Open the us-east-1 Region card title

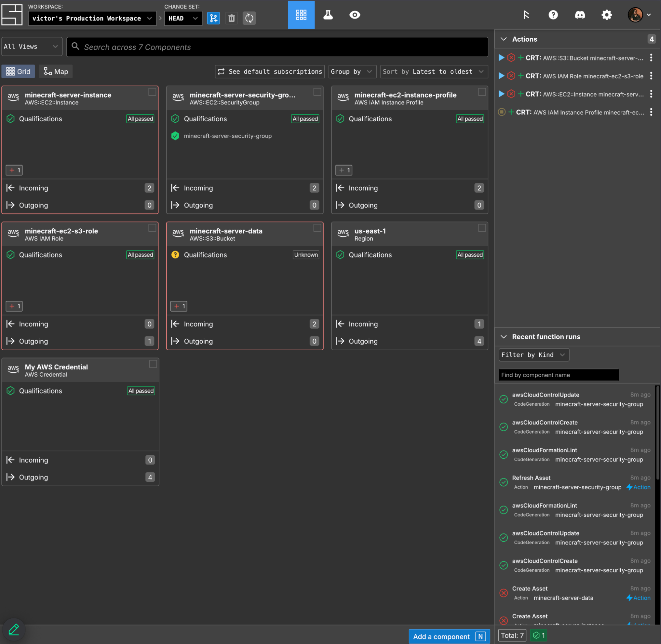pyautogui.click(x=370, y=231)
